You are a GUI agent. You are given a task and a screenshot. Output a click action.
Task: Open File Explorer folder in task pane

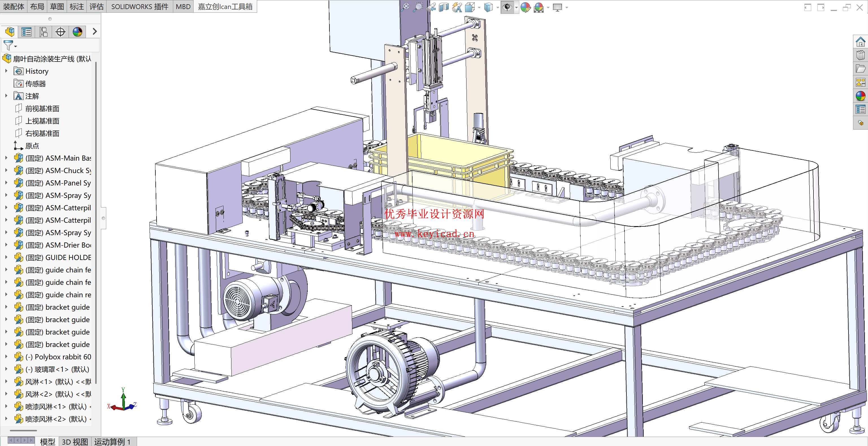tap(860, 69)
